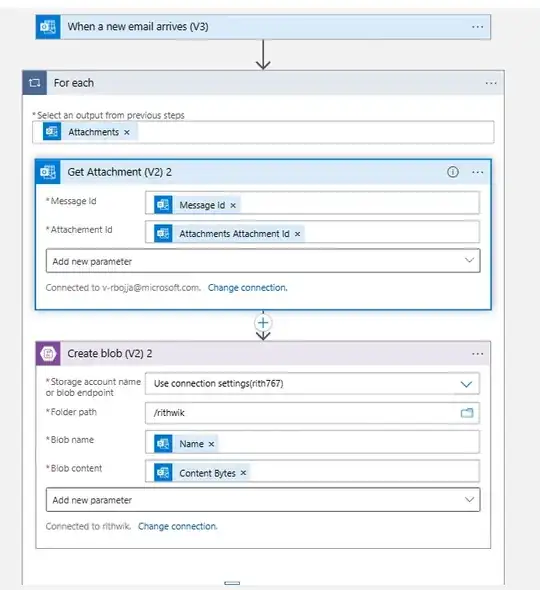Remove the Name token from Blob name

[211, 444]
